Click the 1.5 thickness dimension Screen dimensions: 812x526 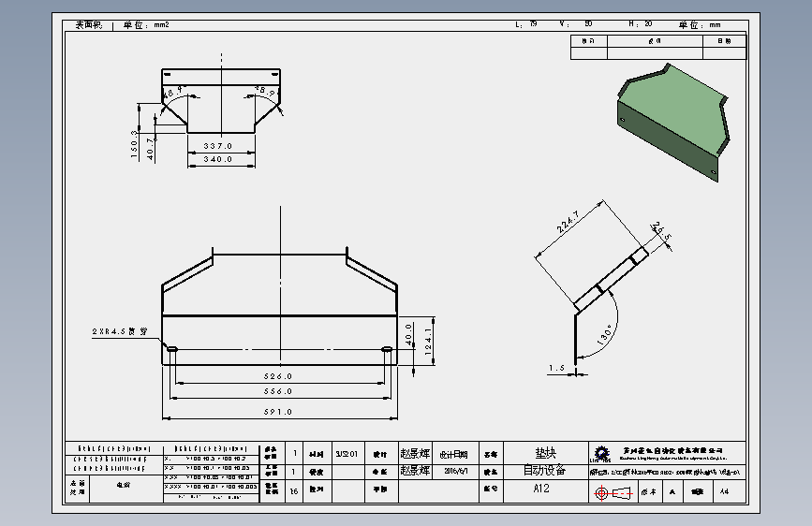[556, 368]
